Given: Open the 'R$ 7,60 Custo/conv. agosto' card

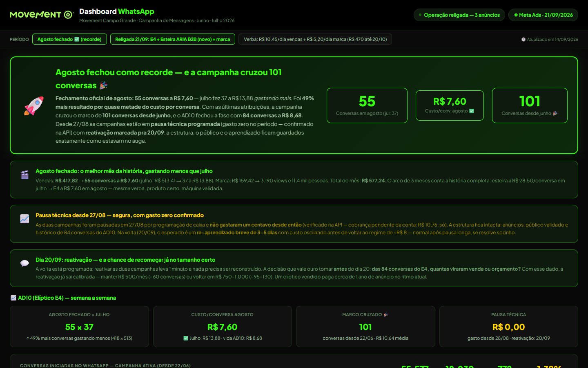Looking at the screenshot, I should [x=450, y=105].
